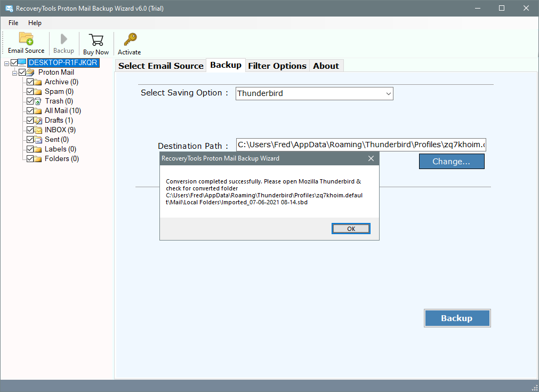Click the Trash recycle bin icon
Screen dimensions: 539x392
(x=38, y=101)
